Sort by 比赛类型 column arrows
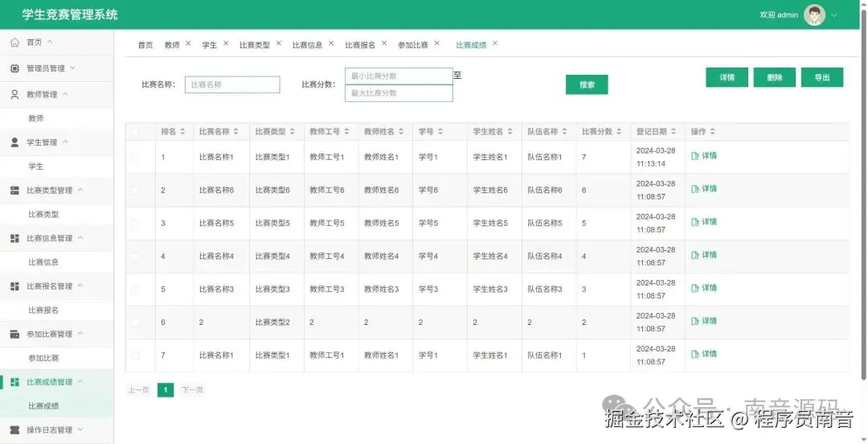The height and width of the screenshot is (444, 868). tap(293, 131)
